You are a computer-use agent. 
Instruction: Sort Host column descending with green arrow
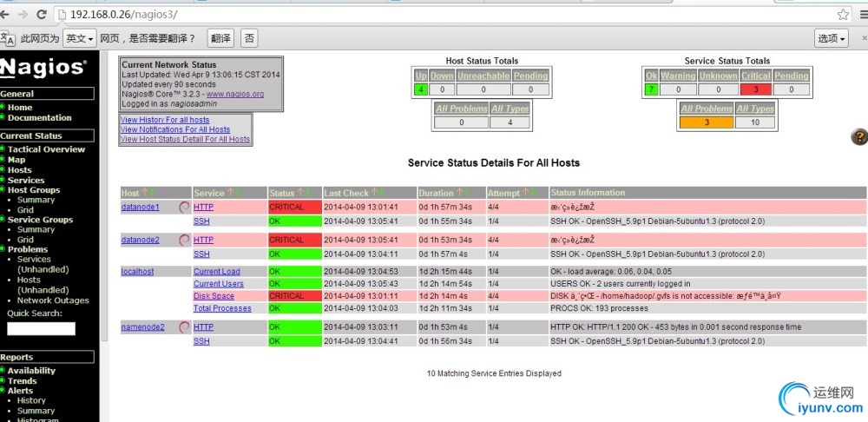(152, 192)
